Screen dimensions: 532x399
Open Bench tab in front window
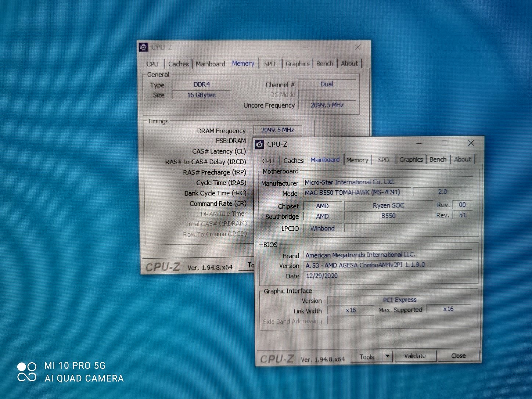pos(438,159)
